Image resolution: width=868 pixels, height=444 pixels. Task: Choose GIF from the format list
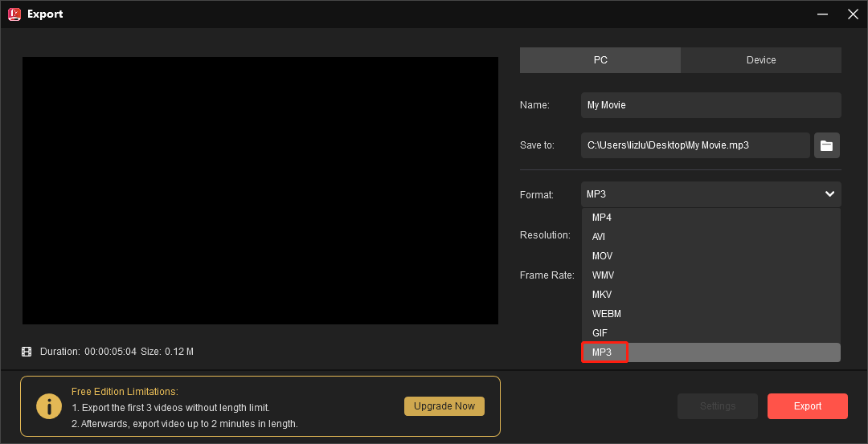[x=710, y=333]
